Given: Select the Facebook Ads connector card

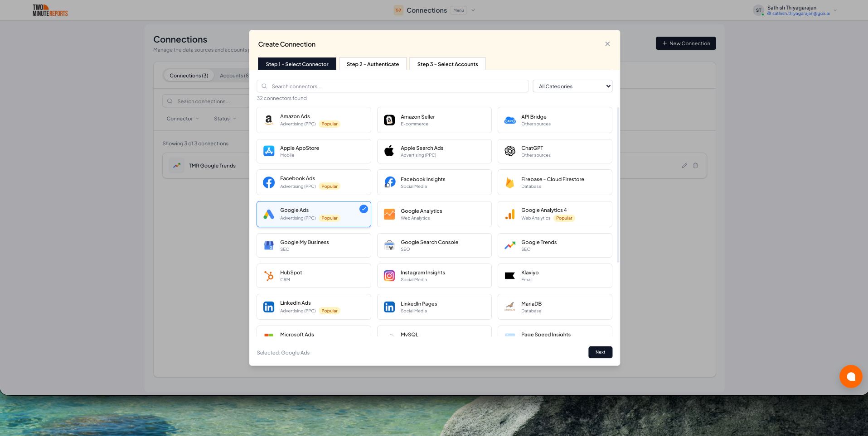Looking at the screenshot, I should point(314,182).
